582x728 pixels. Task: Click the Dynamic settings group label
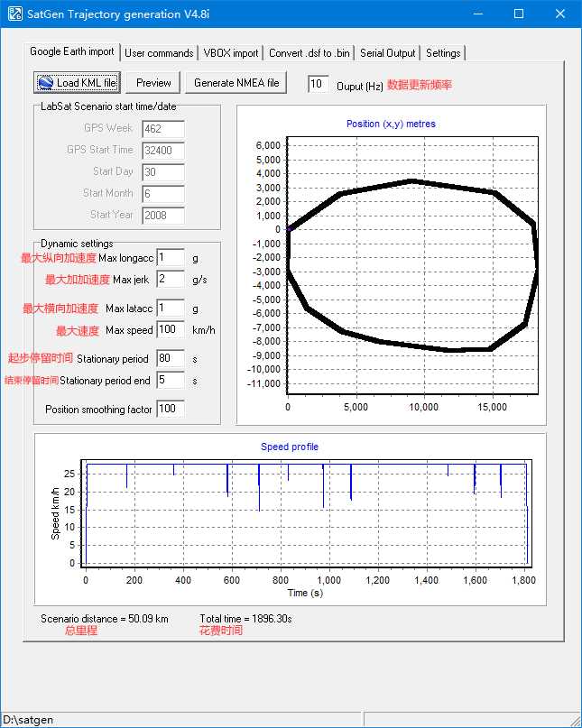coord(77,244)
